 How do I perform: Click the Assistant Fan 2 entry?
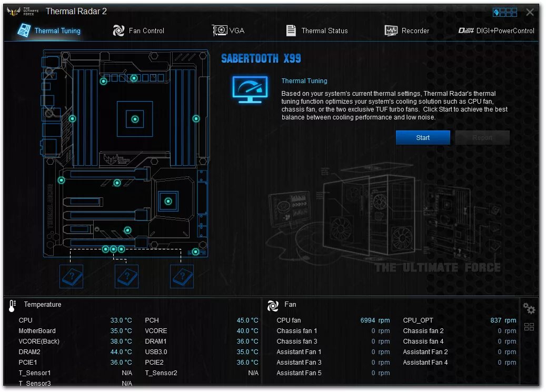(x=460, y=352)
